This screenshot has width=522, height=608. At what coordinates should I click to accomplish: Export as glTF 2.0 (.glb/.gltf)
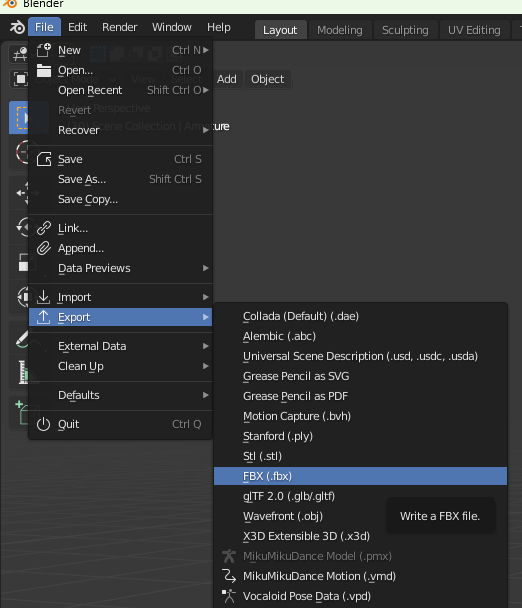(360, 496)
